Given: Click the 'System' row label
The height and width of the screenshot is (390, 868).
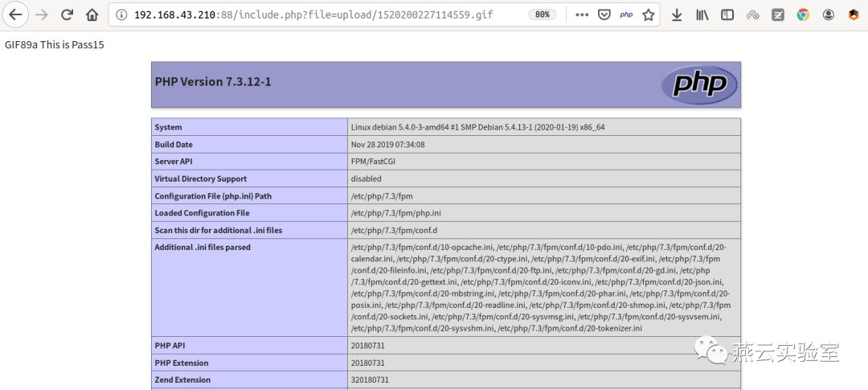Looking at the screenshot, I should tap(168, 127).
